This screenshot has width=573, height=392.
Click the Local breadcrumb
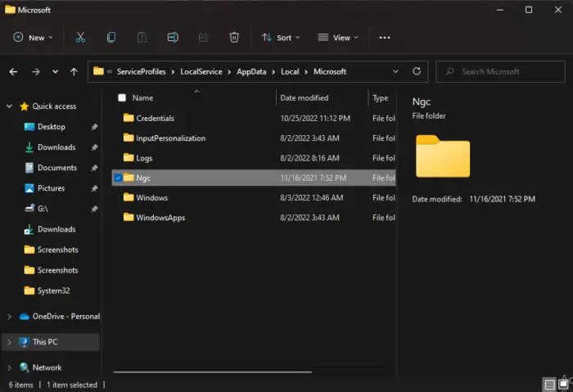290,71
